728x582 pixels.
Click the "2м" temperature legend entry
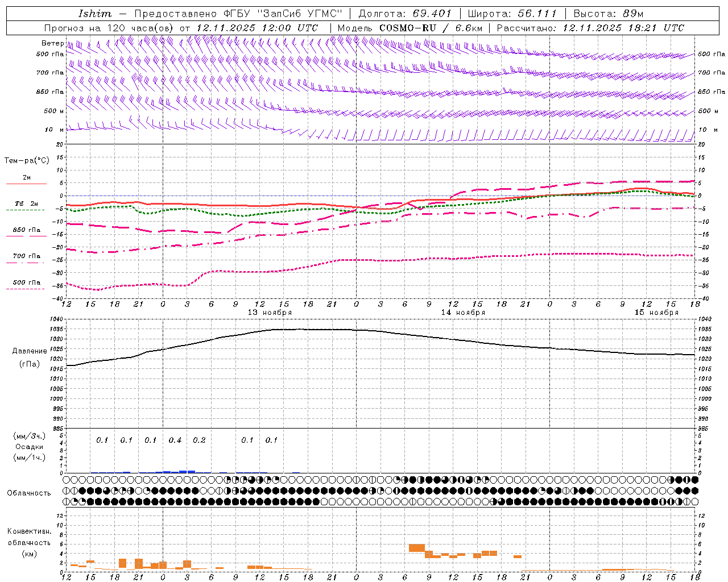pos(27,177)
